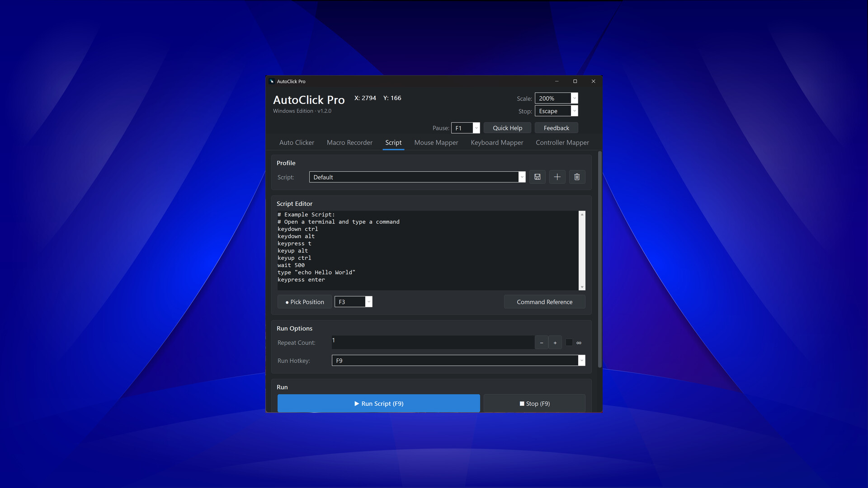Click the 'keypress t' script line
The height and width of the screenshot is (488, 868).
tap(294, 244)
